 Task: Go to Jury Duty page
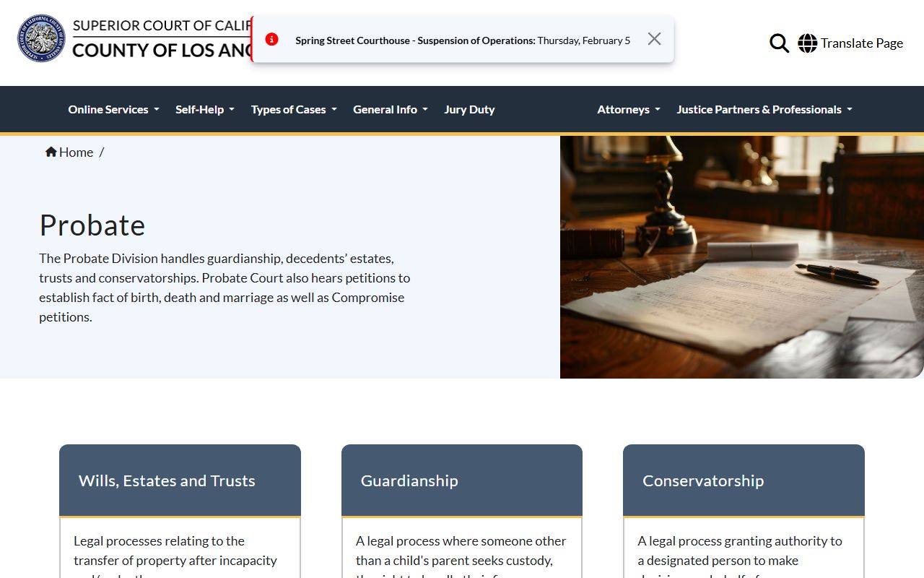(x=469, y=110)
